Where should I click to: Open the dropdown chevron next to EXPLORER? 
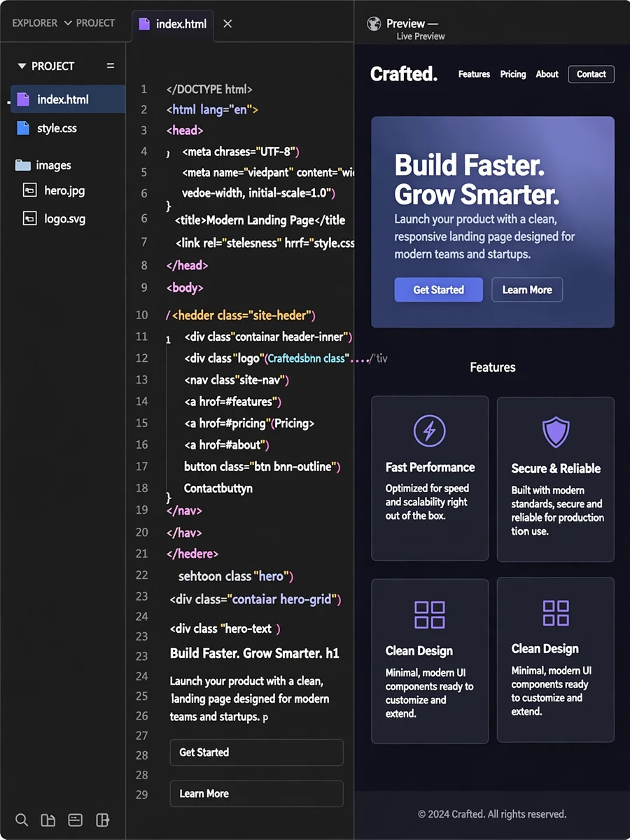tap(68, 23)
